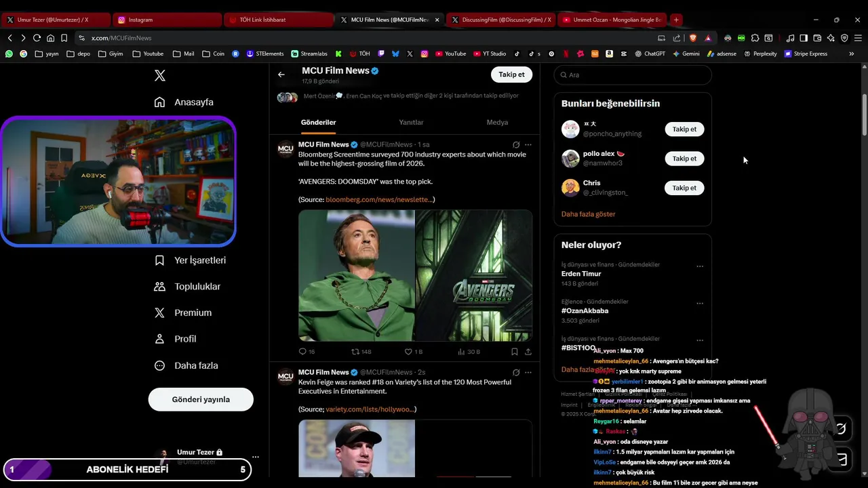The image size is (868, 488).
Task: Open Brave Rewards triangle icon
Action: [x=708, y=38]
